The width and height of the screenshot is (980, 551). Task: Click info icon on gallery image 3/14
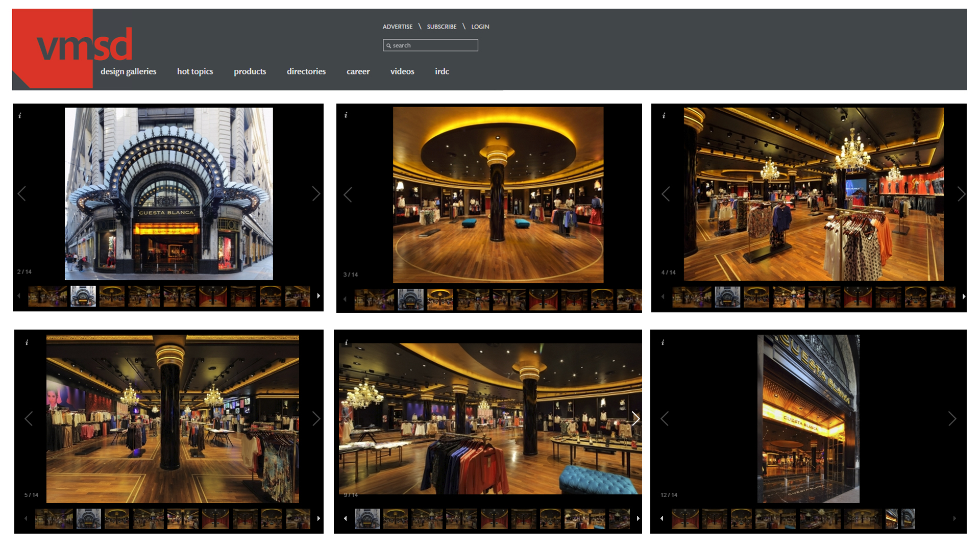click(346, 115)
